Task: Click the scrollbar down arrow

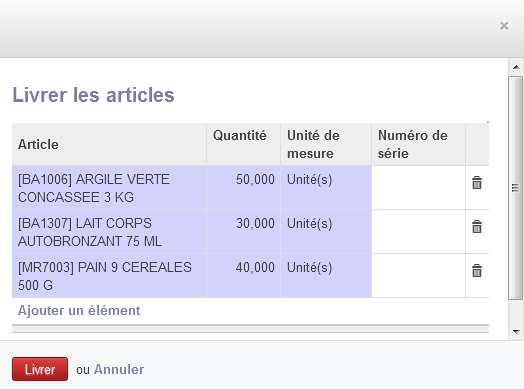Action: click(516, 332)
